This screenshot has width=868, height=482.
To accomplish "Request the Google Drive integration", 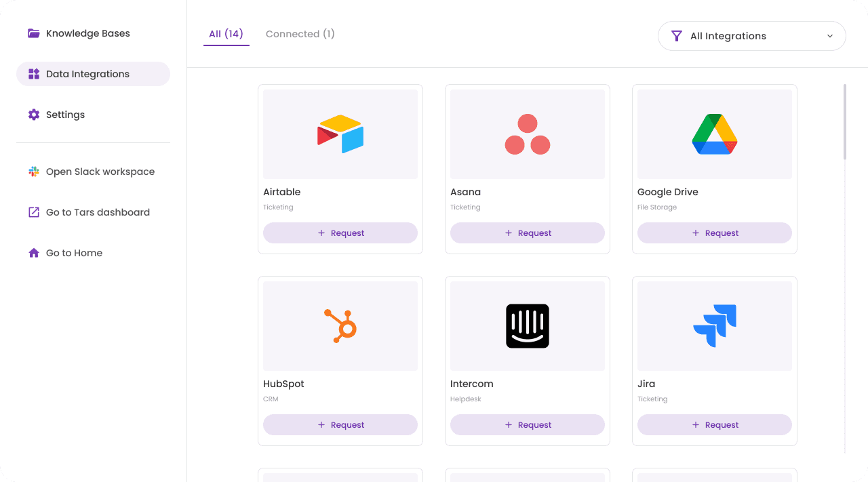I will point(715,233).
